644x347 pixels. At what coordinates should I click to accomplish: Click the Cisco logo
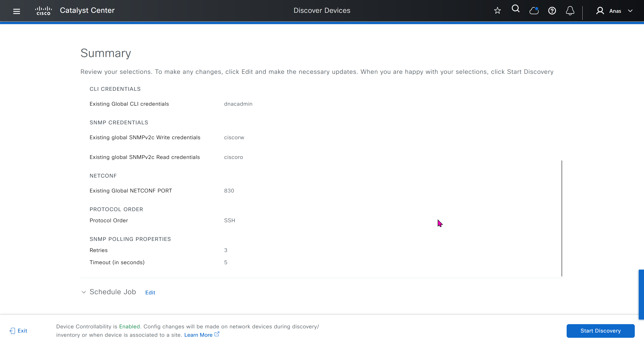point(44,11)
